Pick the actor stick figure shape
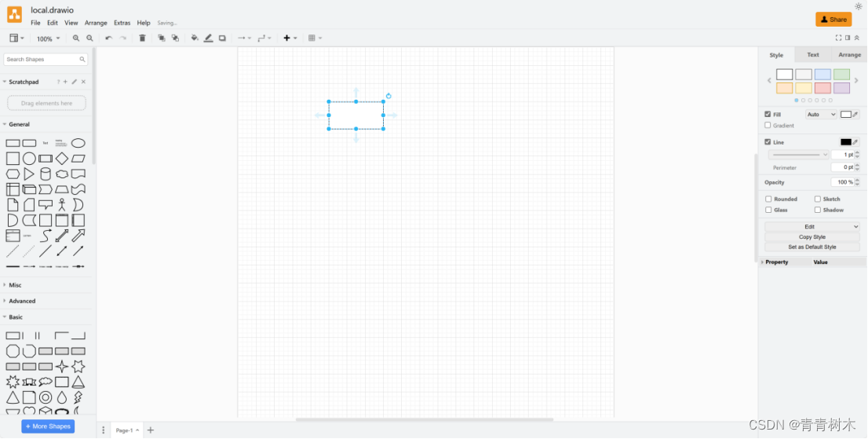Image resolution: width=868 pixels, height=439 pixels. click(62, 205)
